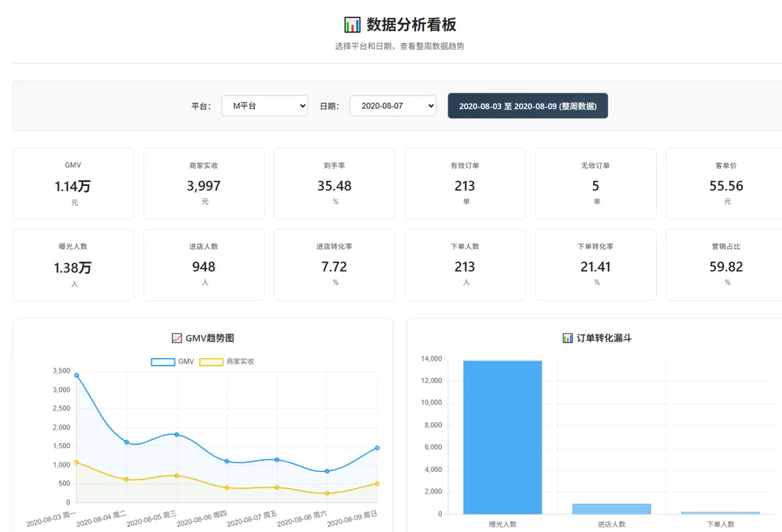Viewport: 782px width, 532px height.
Task: Click the 订单转化漏斗 chart title
Action: tap(604, 338)
